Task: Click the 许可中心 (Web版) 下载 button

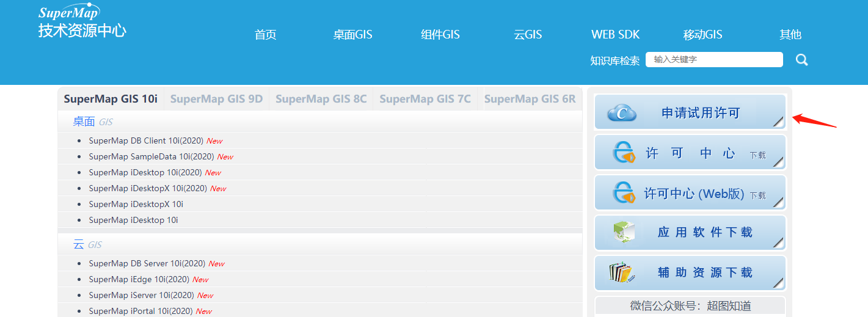Action: tap(690, 193)
